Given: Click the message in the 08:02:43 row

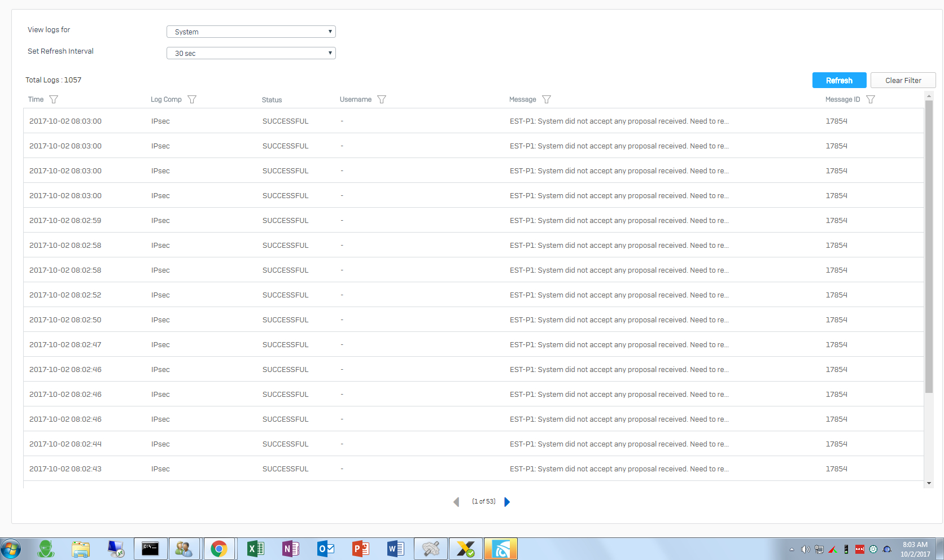Looking at the screenshot, I should [619, 469].
